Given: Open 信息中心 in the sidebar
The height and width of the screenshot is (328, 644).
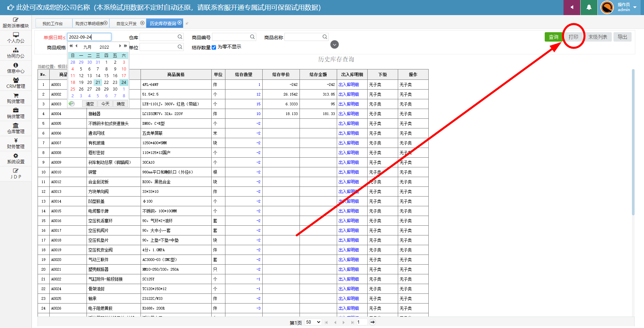Looking at the screenshot, I should [x=16, y=68].
